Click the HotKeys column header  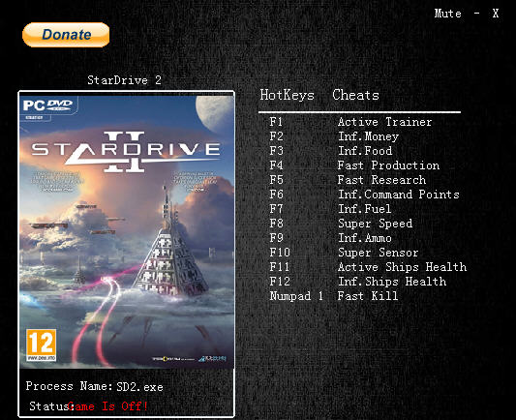(287, 95)
